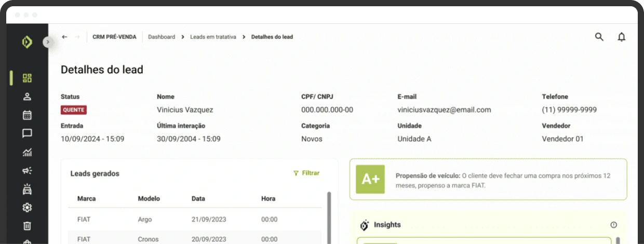Open the settings gear icon in sidebar
This screenshot has width=644, height=244.
click(27, 208)
